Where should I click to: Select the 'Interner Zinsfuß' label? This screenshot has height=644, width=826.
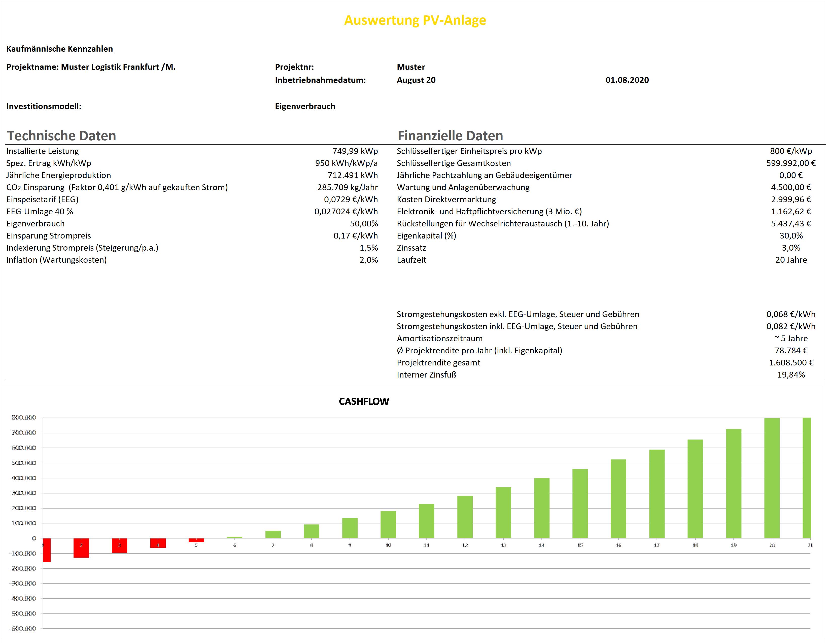(x=426, y=375)
